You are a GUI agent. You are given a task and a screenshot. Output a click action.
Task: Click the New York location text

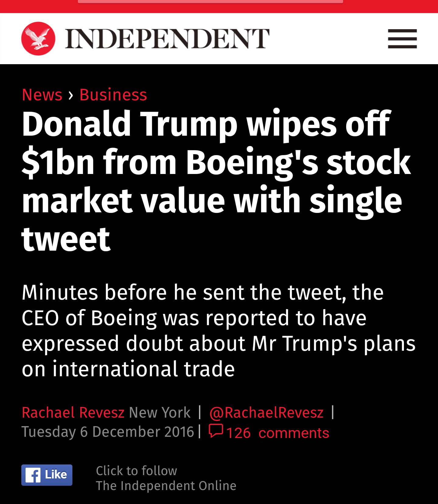(x=160, y=412)
